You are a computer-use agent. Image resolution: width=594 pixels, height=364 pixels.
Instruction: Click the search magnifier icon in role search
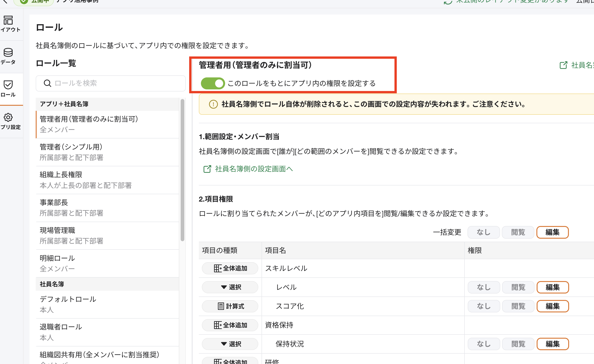(47, 83)
